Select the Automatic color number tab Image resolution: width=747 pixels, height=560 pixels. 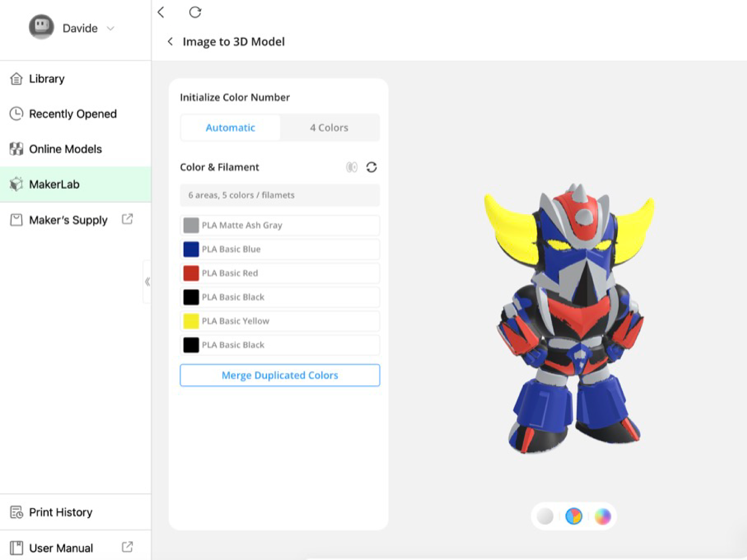(x=230, y=128)
